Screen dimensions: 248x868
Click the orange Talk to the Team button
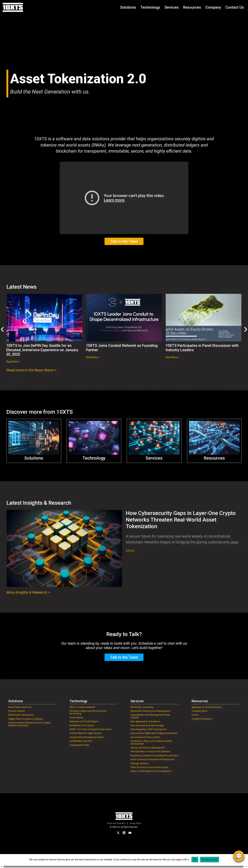[x=124, y=241]
